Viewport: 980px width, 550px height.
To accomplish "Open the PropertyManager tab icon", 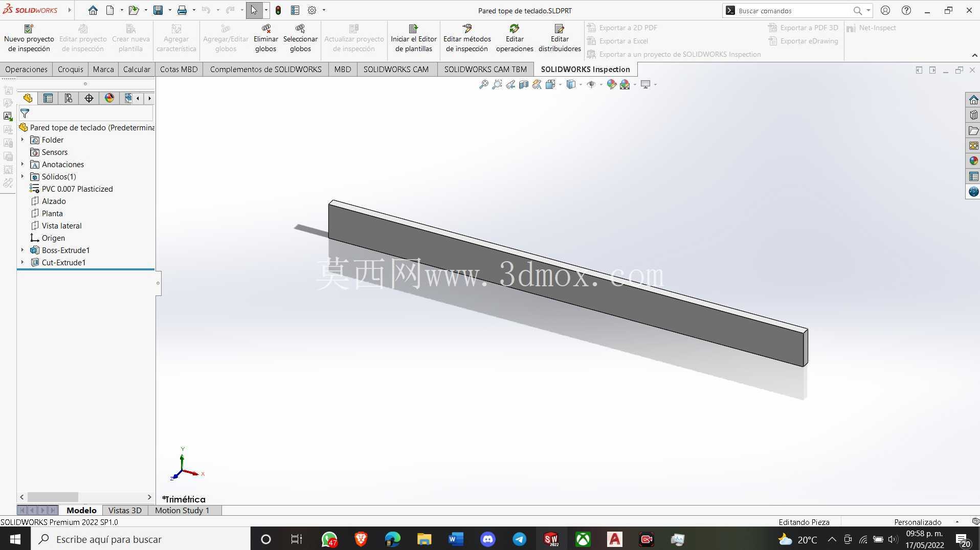I will 48,98.
